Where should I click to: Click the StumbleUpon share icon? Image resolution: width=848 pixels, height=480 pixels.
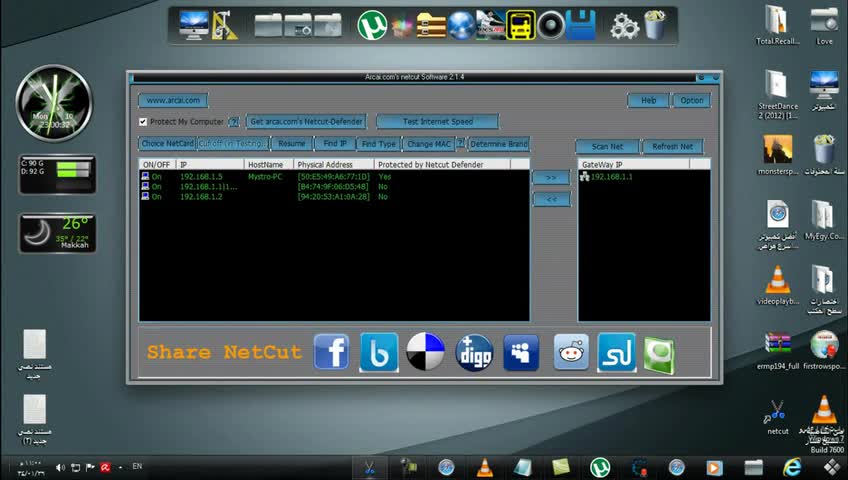point(617,352)
